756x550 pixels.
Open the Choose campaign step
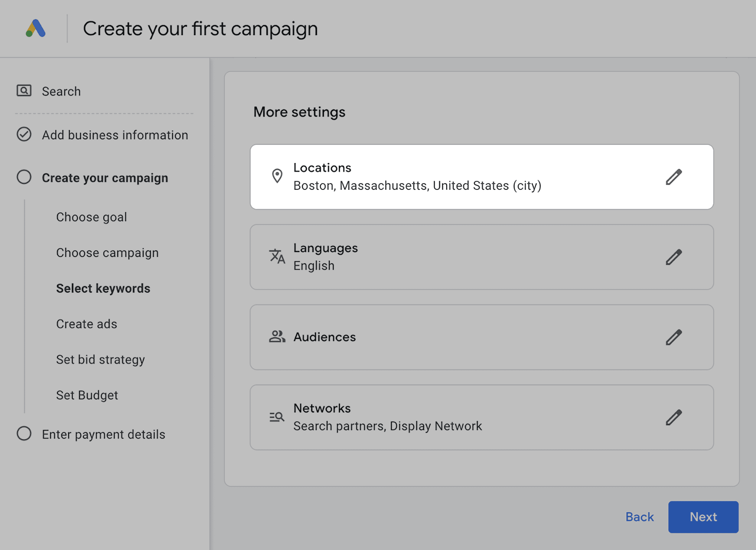(107, 253)
